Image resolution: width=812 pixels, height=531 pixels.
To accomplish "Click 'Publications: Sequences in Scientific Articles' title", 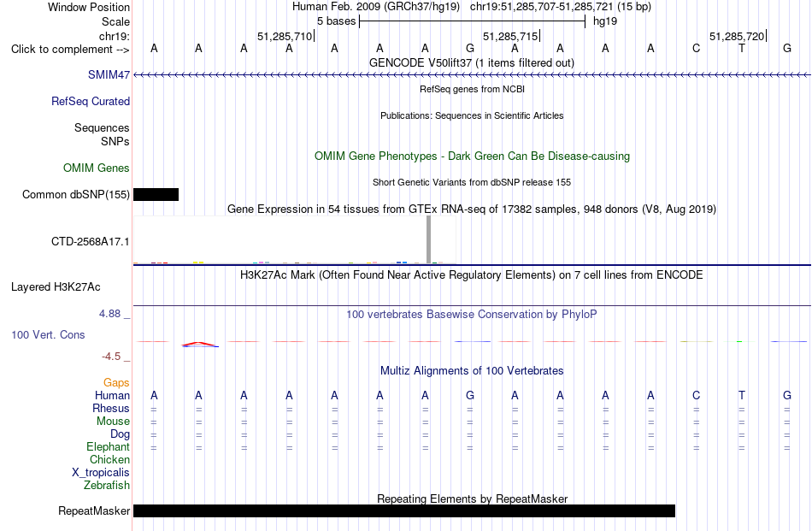I will pos(472,115).
